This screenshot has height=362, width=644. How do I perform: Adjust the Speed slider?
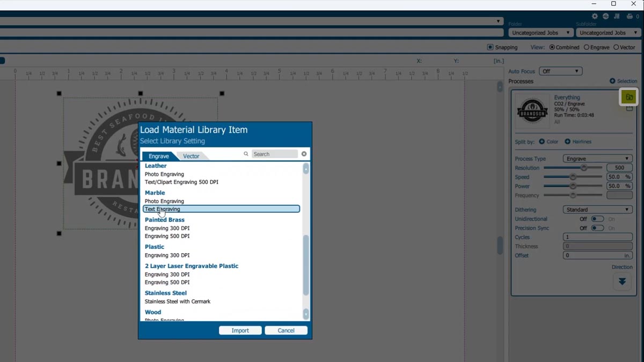tap(573, 177)
